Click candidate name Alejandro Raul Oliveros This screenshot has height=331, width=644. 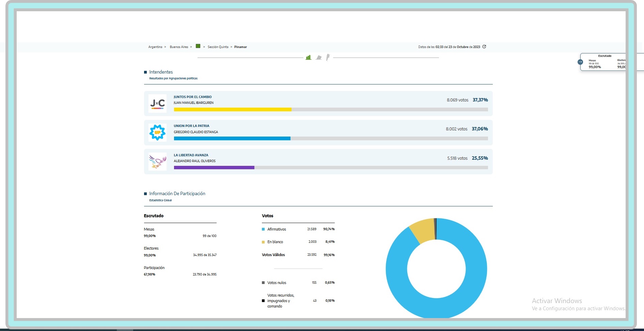[194, 161]
